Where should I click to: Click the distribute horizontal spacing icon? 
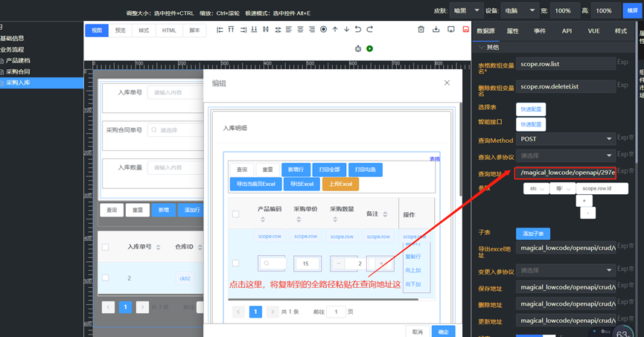(x=278, y=30)
